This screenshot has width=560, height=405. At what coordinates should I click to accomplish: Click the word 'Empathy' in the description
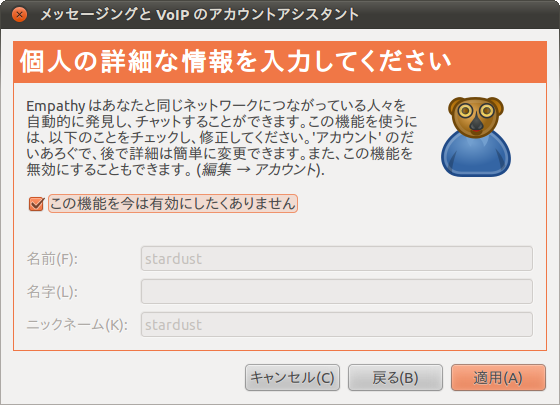point(56,106)
